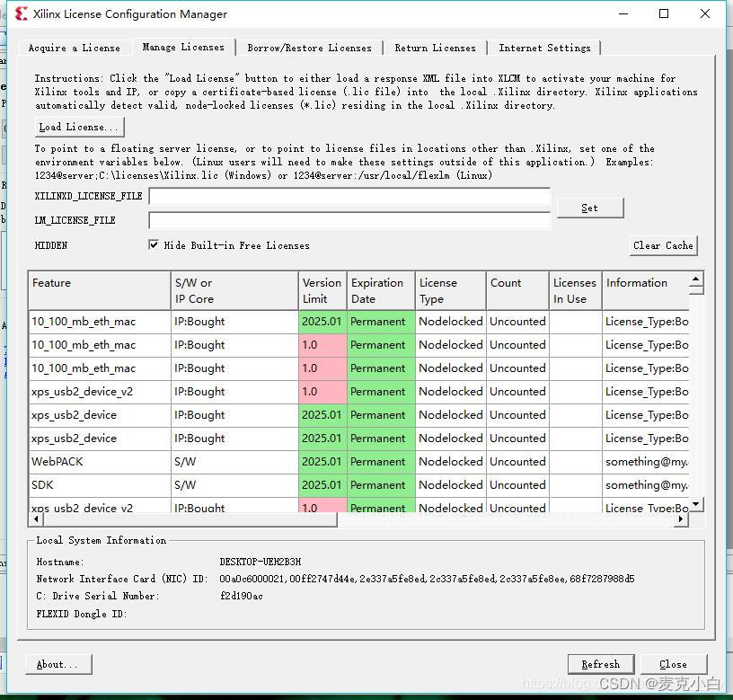Screen dimensions: 733x700
Task: Click the Load License button
Action: point(78,126)
